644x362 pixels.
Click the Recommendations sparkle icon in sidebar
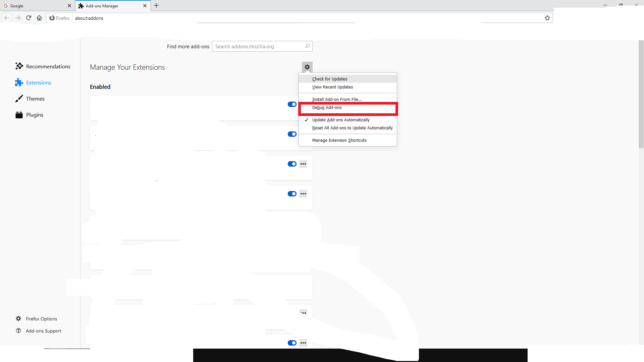19,66
